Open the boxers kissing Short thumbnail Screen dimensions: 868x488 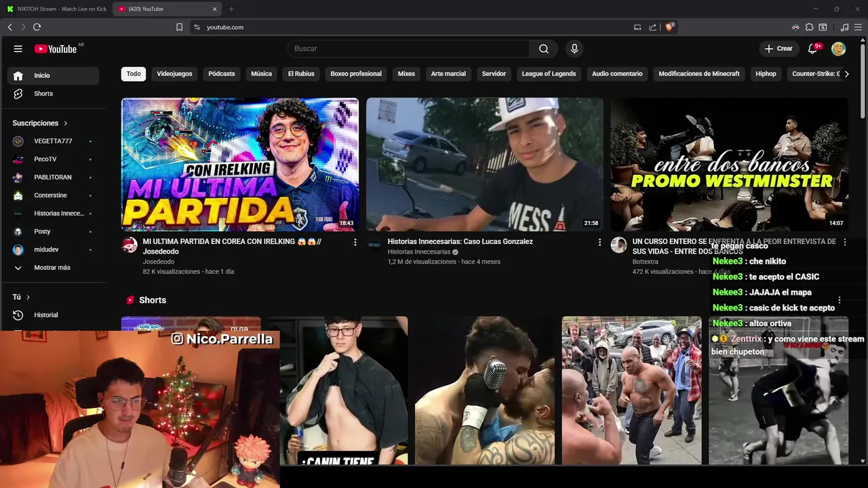click(485, 390)
